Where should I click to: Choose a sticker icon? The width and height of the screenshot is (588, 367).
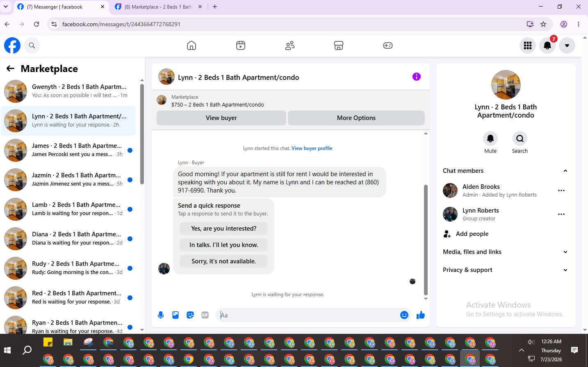point(190,315)
